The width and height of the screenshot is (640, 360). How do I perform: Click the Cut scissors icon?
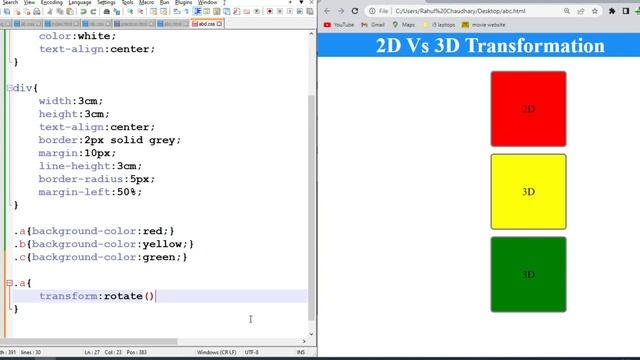click(49, 11)
